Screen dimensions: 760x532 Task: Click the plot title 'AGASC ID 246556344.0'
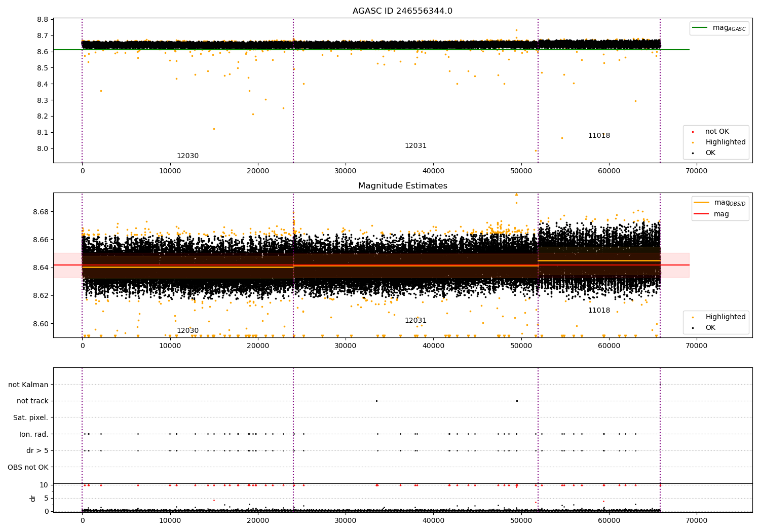[x=402, y=11]
